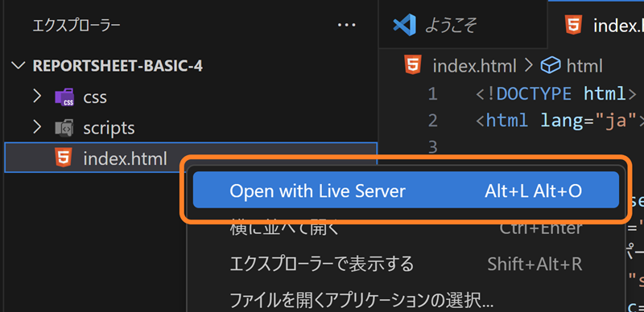This screenshot has width=644, height=312.
Task: Choose エクスプローラーで表示する menu entry
Action: click(x=406, y=265)
